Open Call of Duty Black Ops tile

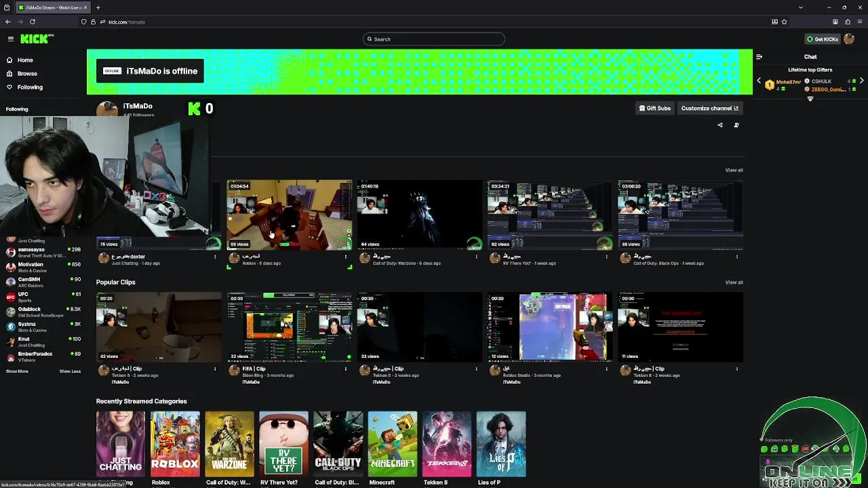(x=338, y=444)
